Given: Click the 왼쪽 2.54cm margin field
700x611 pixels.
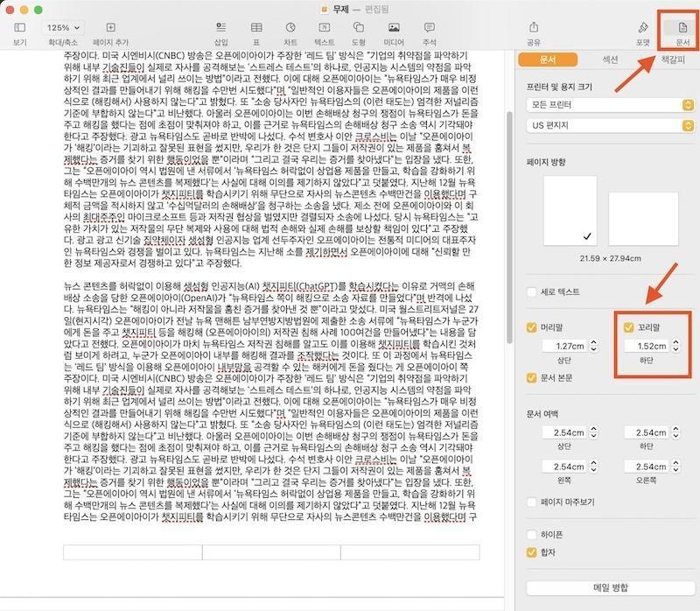Looking at the screenshot, I should (x=564, y=467).
